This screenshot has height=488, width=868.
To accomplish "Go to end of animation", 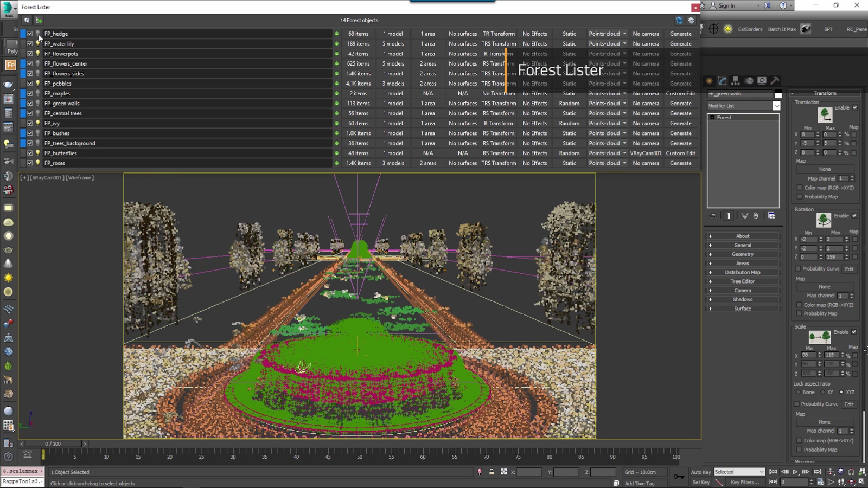I will point(818,472).
